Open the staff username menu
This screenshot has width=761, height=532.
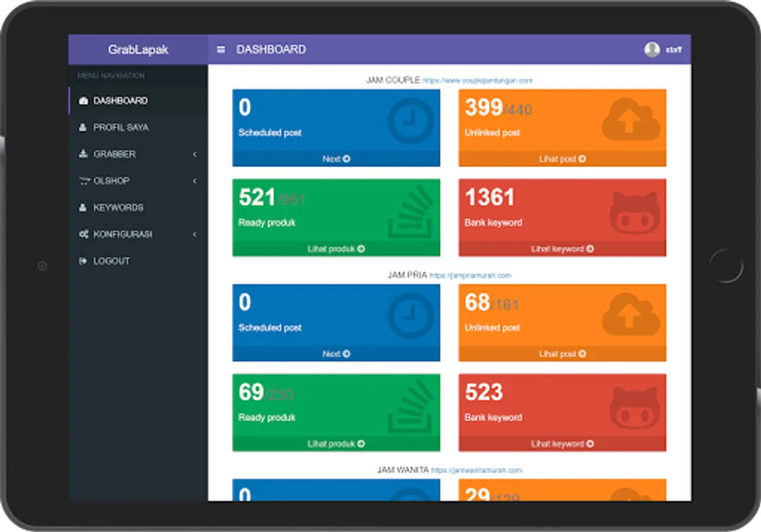coord(674,50)
